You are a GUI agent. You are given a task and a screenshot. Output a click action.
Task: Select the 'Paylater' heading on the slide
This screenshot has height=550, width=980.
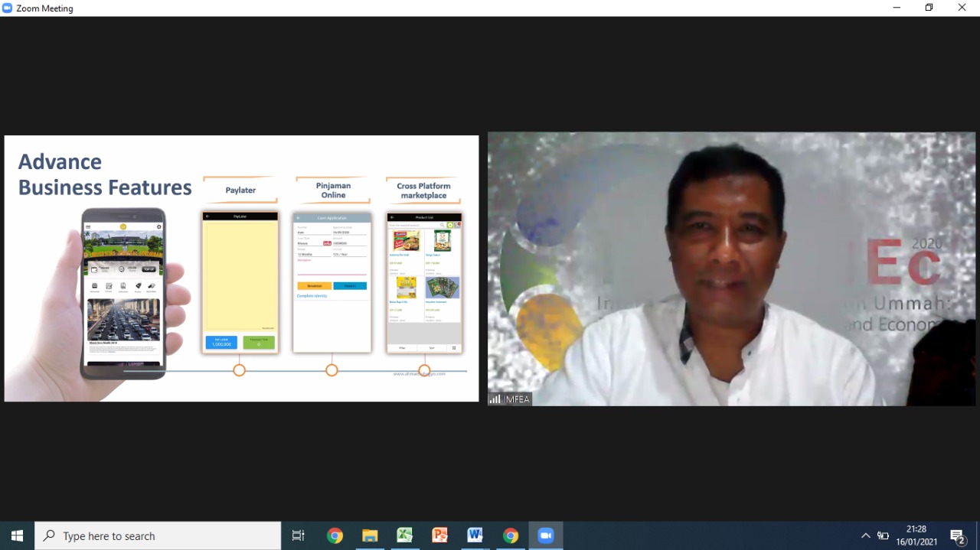[240, 190]
